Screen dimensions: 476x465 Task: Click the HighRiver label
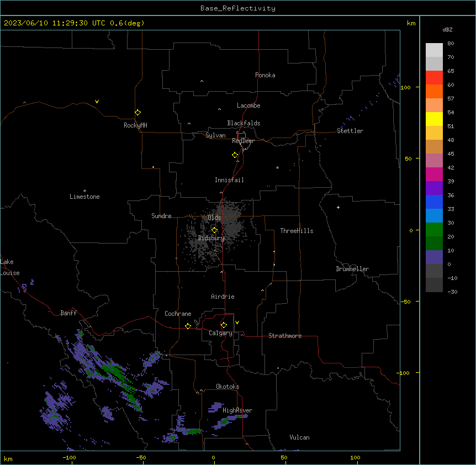[x=237, y=410]
